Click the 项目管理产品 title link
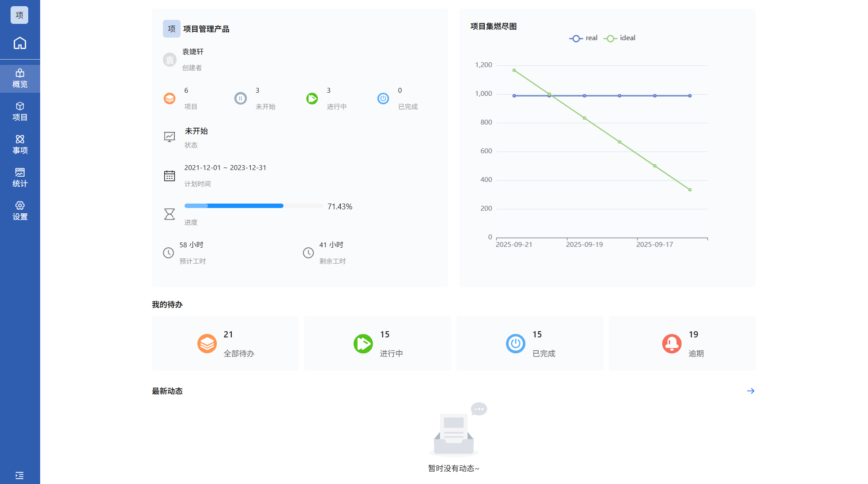Image resolution: width=868 pixels, height=484 pixels. pyautogui.click(x=206, y=29)
